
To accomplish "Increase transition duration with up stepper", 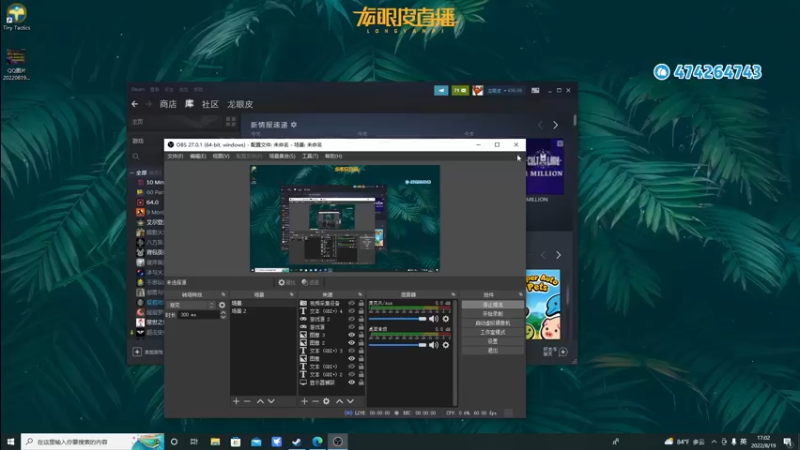I will coord(223,313).
